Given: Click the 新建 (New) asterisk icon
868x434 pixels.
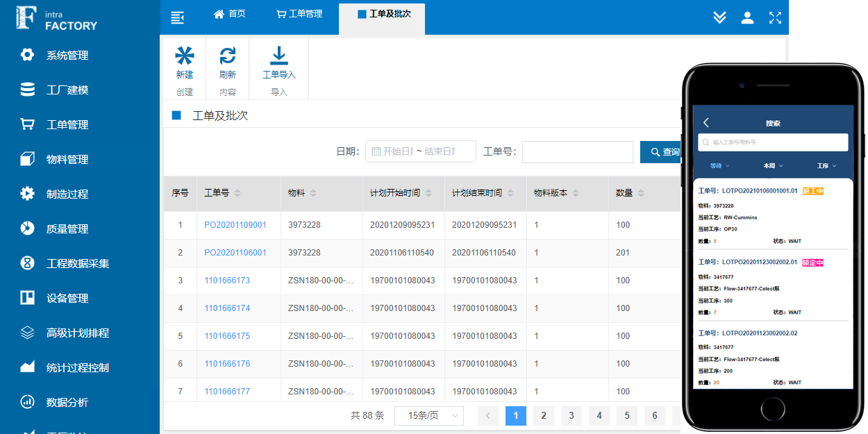Looking at the screenshot, I should tap(185, 56).
